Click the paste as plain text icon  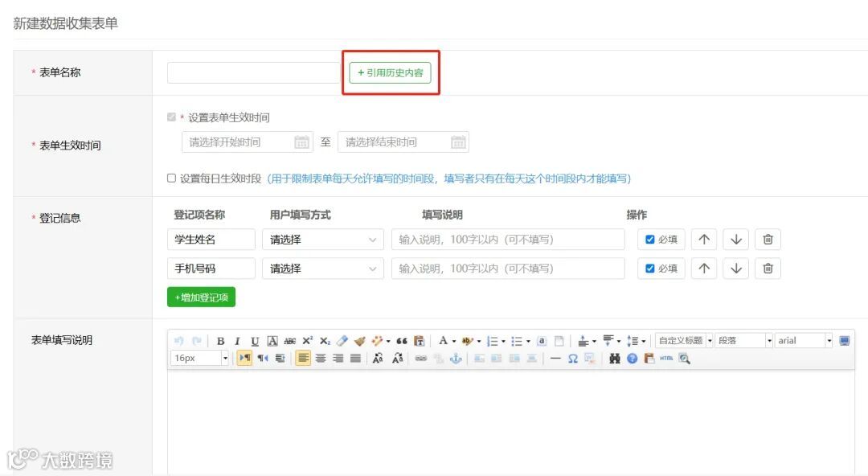pyautogui.click(x=419, y=341)
